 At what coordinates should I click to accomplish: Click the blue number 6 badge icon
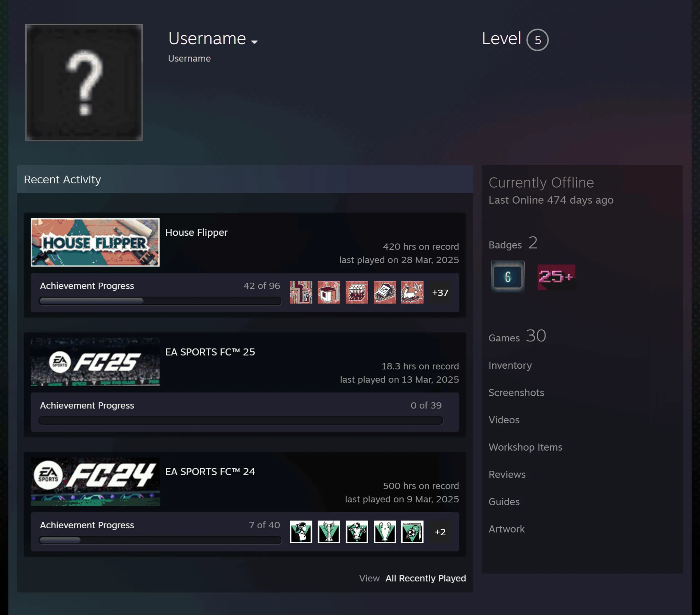click(x=507, y=277)
